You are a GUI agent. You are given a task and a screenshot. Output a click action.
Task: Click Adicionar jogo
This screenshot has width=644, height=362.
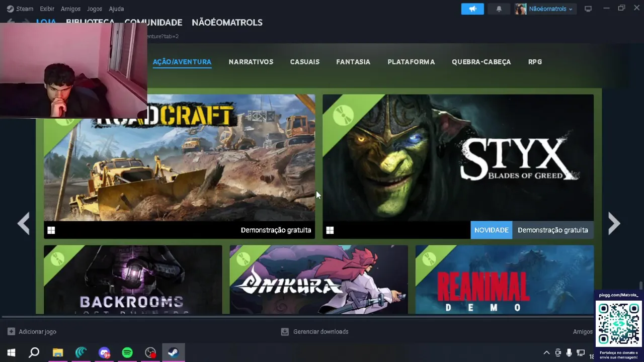[37, 331]
